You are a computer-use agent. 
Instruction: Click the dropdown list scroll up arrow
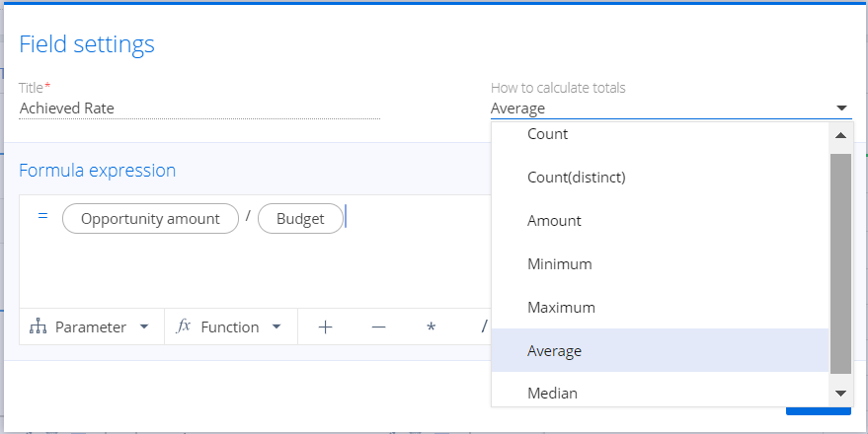tap(841, 135)
